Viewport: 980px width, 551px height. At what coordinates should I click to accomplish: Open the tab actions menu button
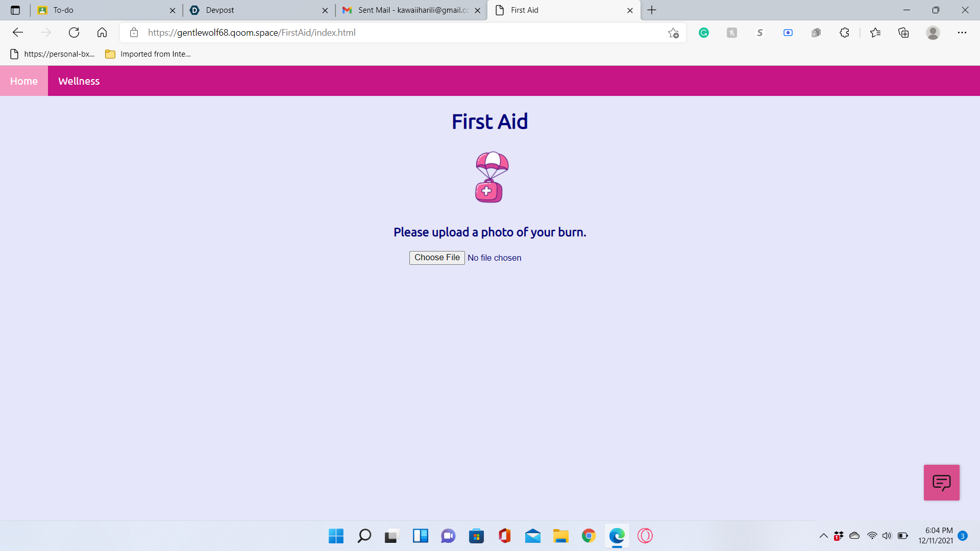15,10
